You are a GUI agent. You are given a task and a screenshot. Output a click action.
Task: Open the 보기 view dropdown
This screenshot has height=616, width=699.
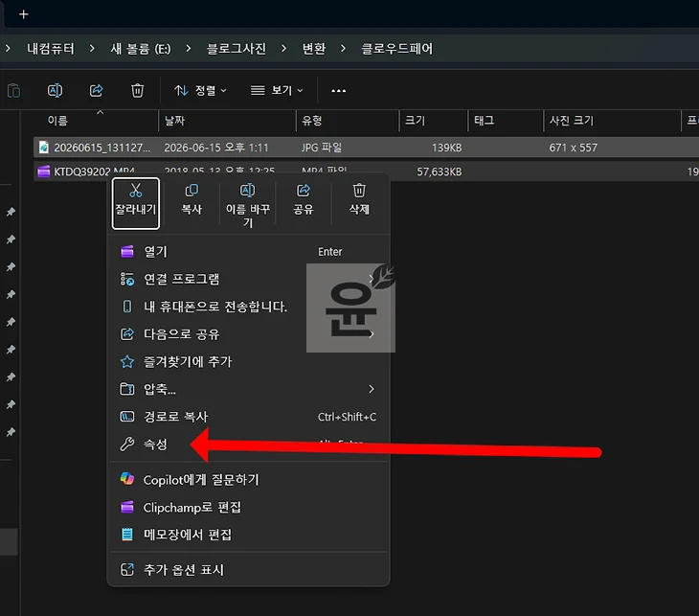point(277,91)
